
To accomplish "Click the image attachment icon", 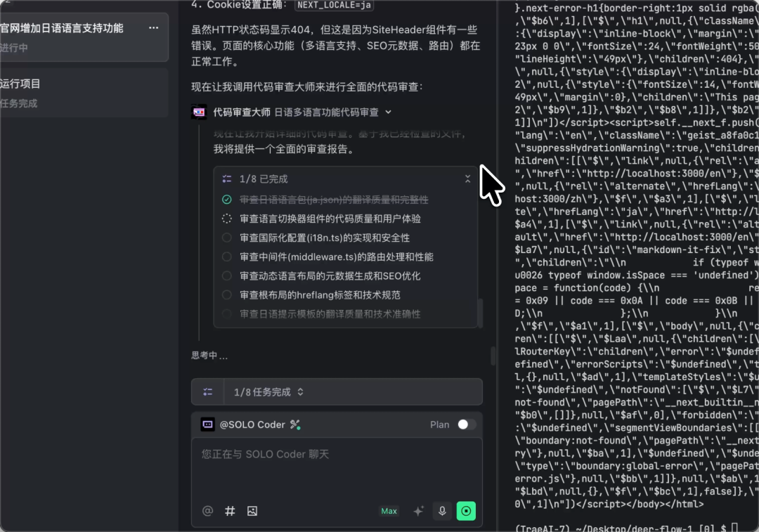I will point(252,511).
